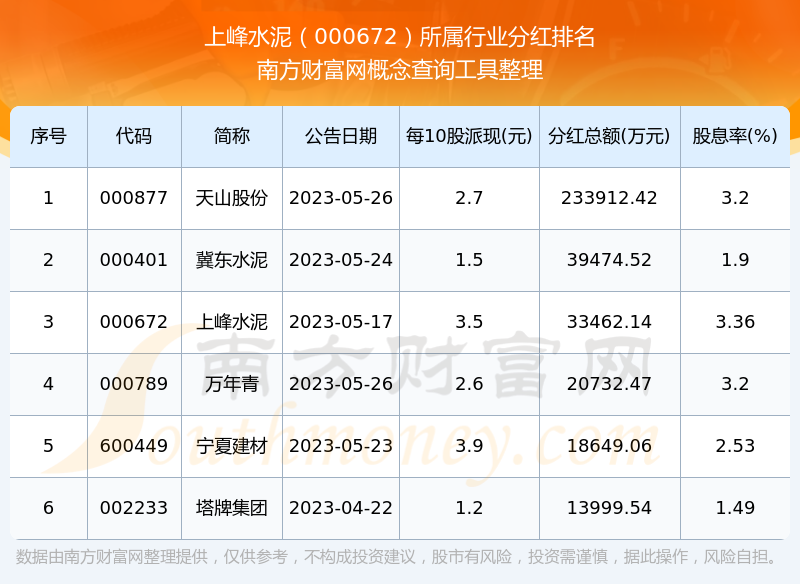Viewport: 800px width, 584px height.
Task: Click the name cell 天山股份
Action: click(x=232, y=198)
